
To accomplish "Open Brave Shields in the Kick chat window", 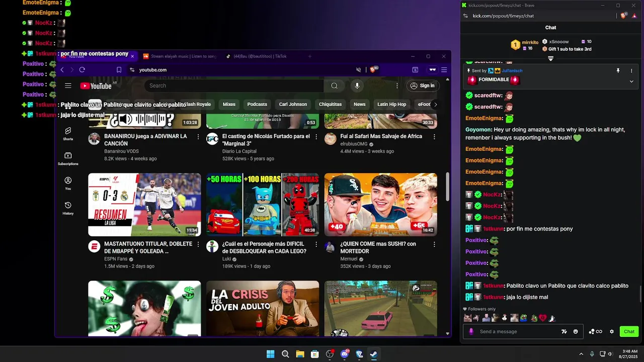I will click(624, 16).
